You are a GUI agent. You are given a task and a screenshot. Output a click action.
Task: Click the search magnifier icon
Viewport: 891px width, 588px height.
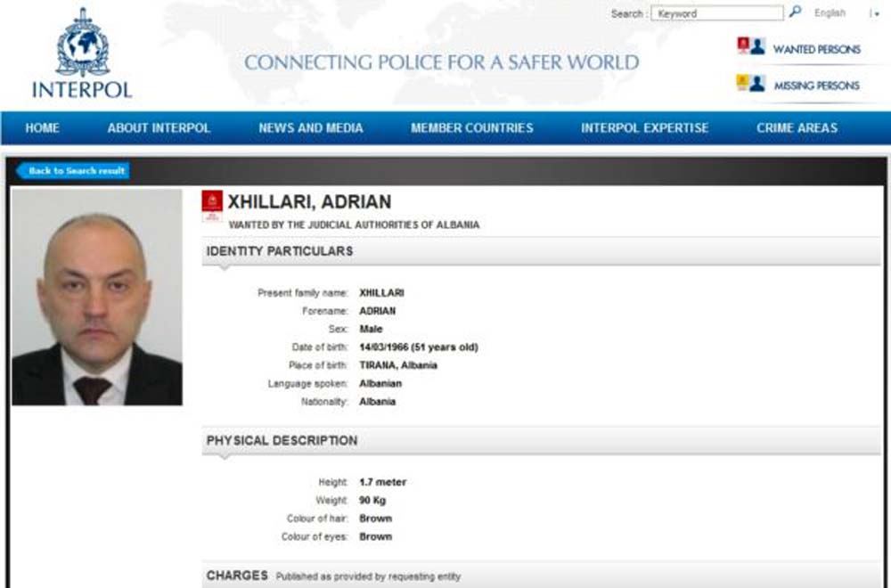[795, 12]
